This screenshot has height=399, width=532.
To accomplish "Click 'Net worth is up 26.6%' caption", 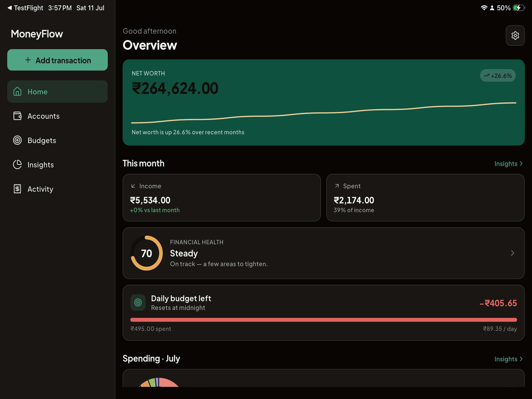I will [x=188, y=132].
